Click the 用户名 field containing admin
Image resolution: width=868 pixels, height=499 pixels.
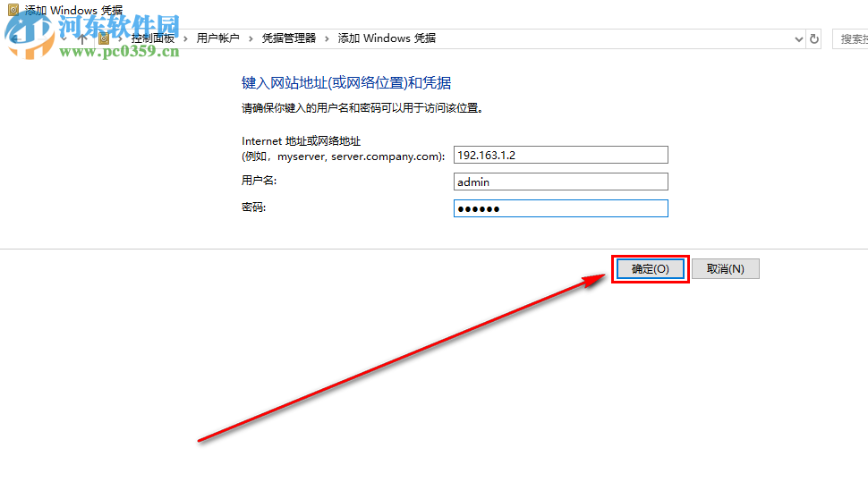[x=561, y=182]
